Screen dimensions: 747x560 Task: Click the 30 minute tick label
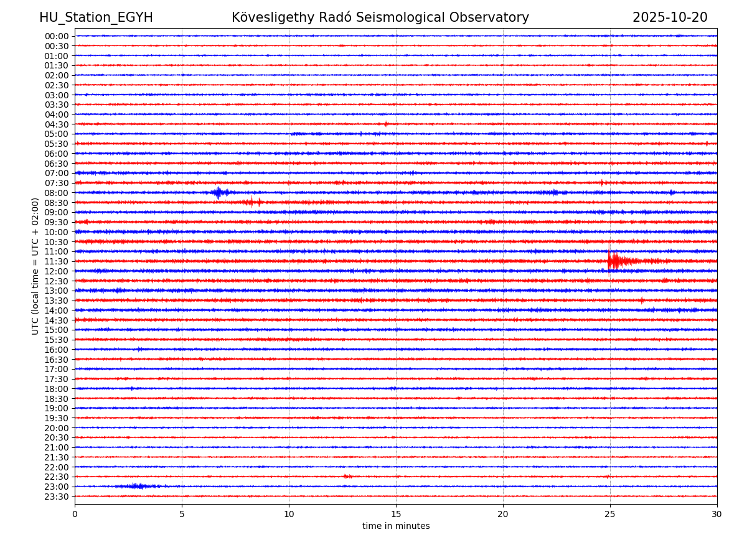[x=716, y=514]
